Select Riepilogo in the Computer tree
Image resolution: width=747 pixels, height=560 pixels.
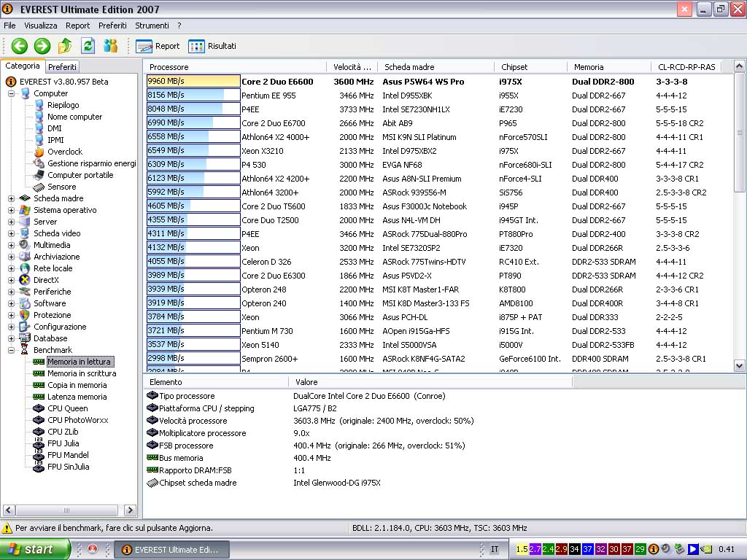point(63,105)
